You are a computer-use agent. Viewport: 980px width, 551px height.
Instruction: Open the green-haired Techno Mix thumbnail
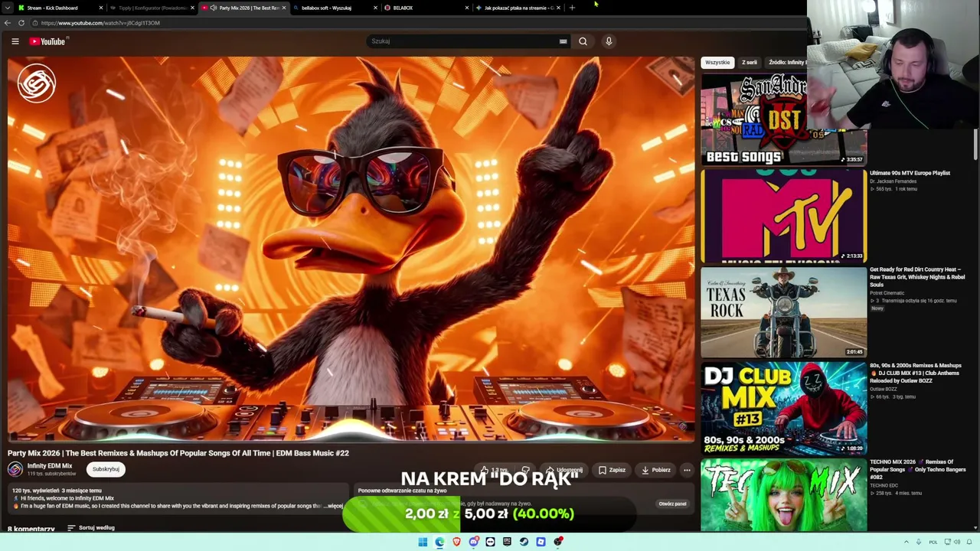tap(783, 495)
